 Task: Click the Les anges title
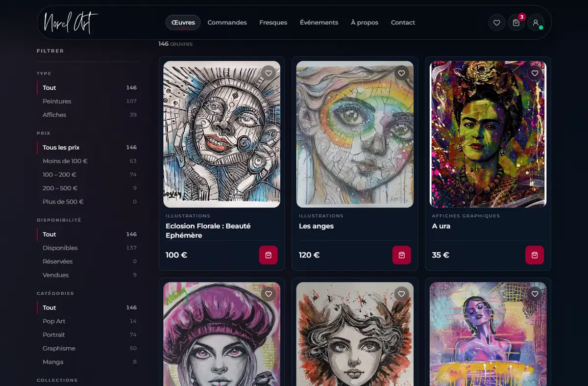[316, 226]
